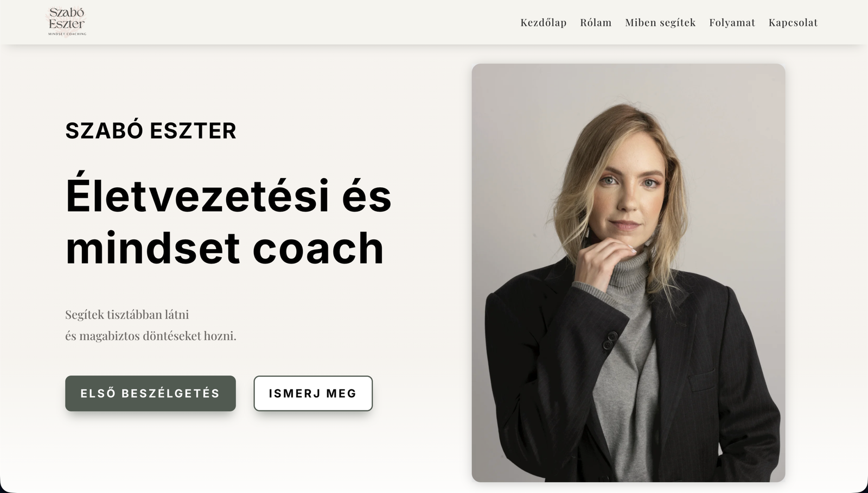Screen dimensions: 868x493
Task: Click the SZABÓ ESZTER subheading text
Action: coord(151,131)
